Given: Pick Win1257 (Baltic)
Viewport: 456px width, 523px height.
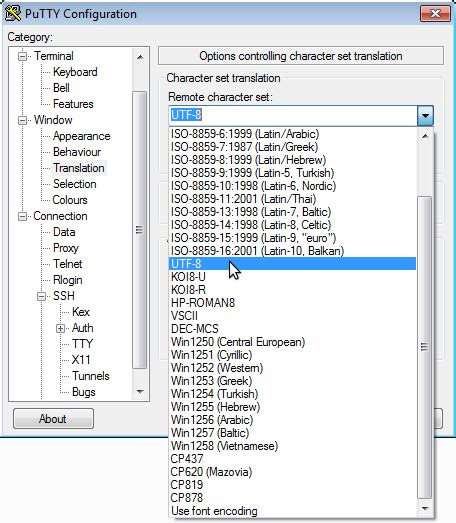Looking at the screenshot, I should pos(293,433).
